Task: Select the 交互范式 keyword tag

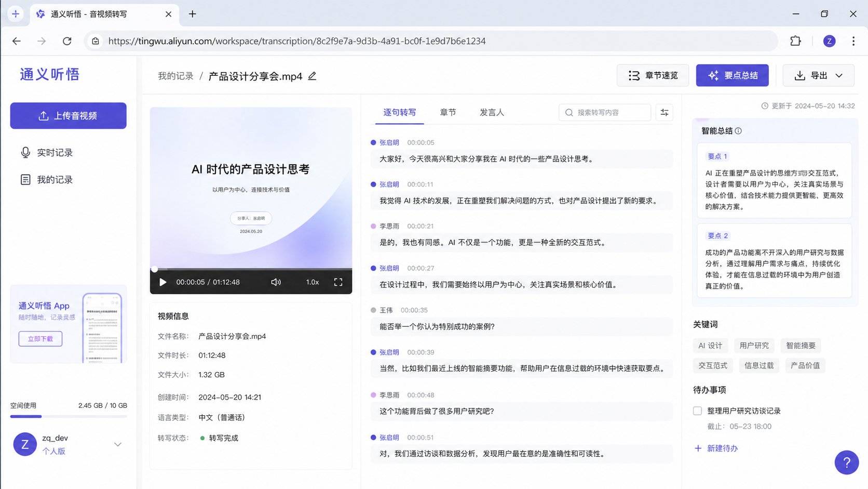Action: (713, 365)
